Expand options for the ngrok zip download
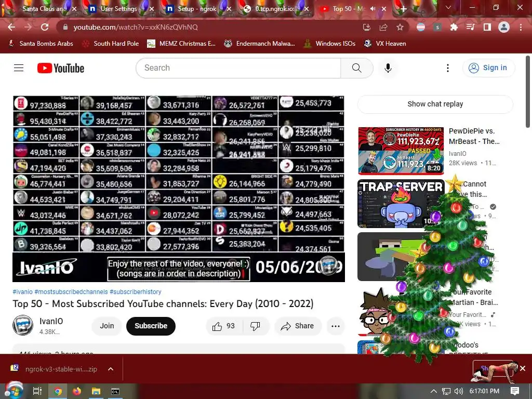Viewport: 532px width, 399px height. [x=111, y=369]
